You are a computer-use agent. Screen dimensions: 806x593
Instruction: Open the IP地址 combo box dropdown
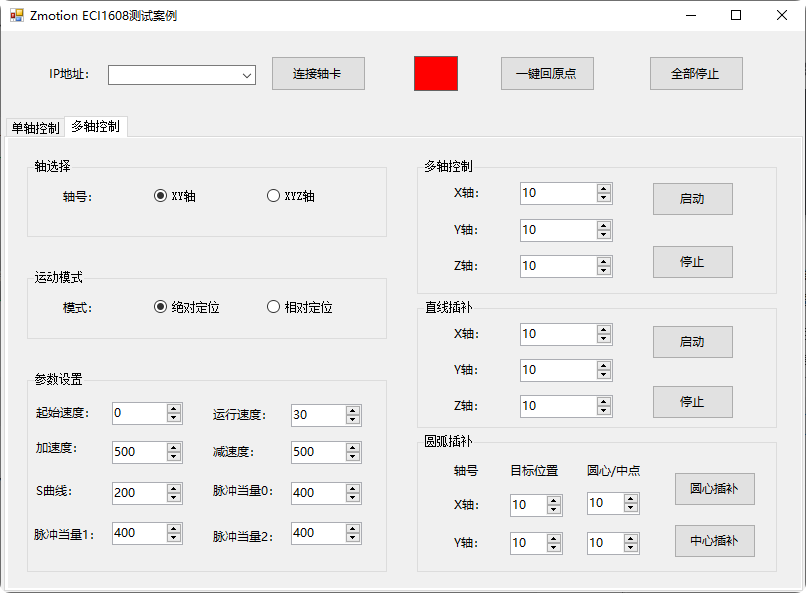pyautogui.click(x=247, y=75)
